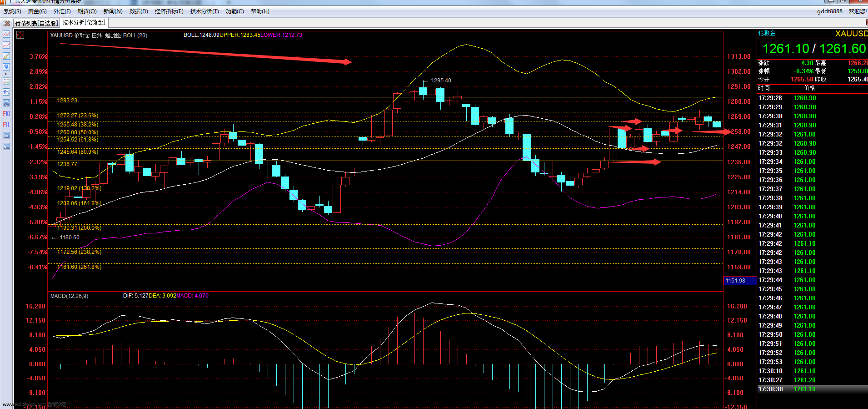Image resolution: width=868 pixels, height=409 pixels.
Task: Click the BOLL:1248.09 indicator value
Action: (201, 35)
